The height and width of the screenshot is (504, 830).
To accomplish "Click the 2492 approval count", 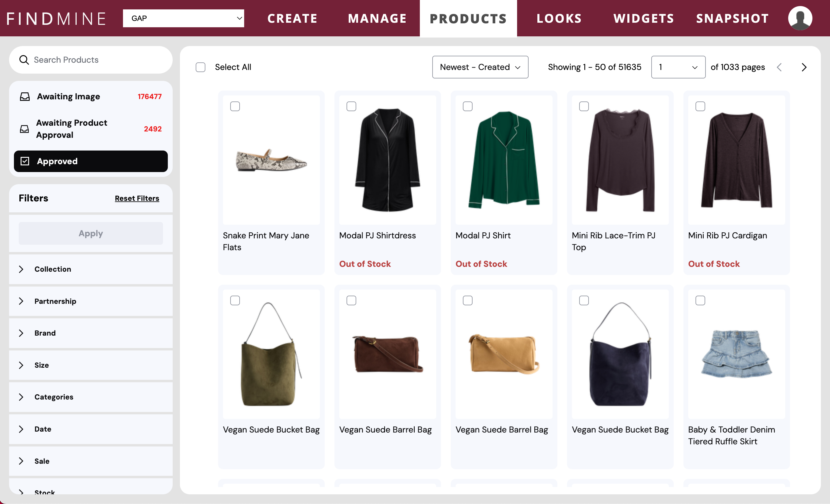I will click(153, 129).
